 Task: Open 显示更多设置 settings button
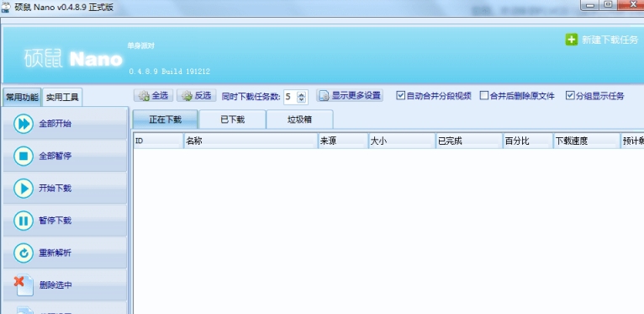click(x=350, y=96)
